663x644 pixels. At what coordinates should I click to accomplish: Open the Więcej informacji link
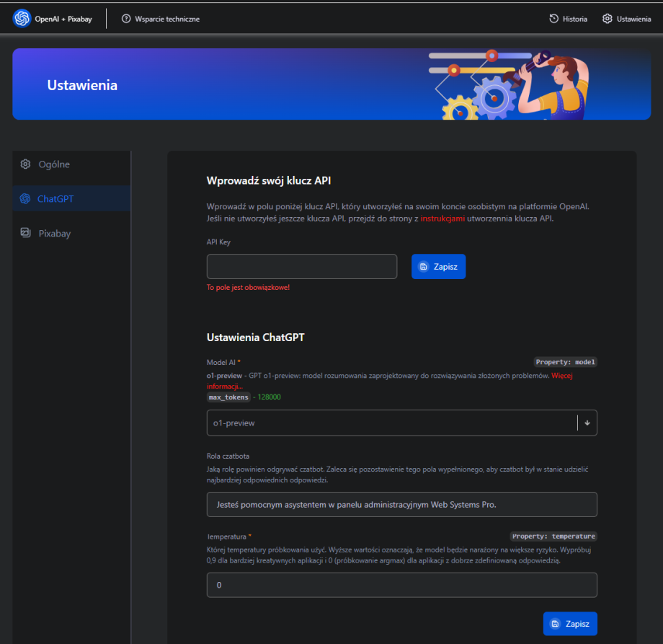[571, 376]
